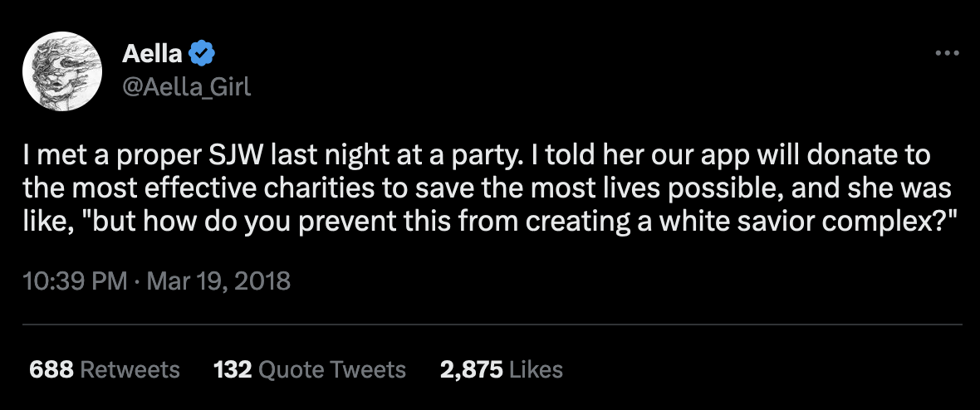Viewport: 980px width, 410px height.
Task: Show the 2,875 Likes list
Action: [x=502, y=369]
